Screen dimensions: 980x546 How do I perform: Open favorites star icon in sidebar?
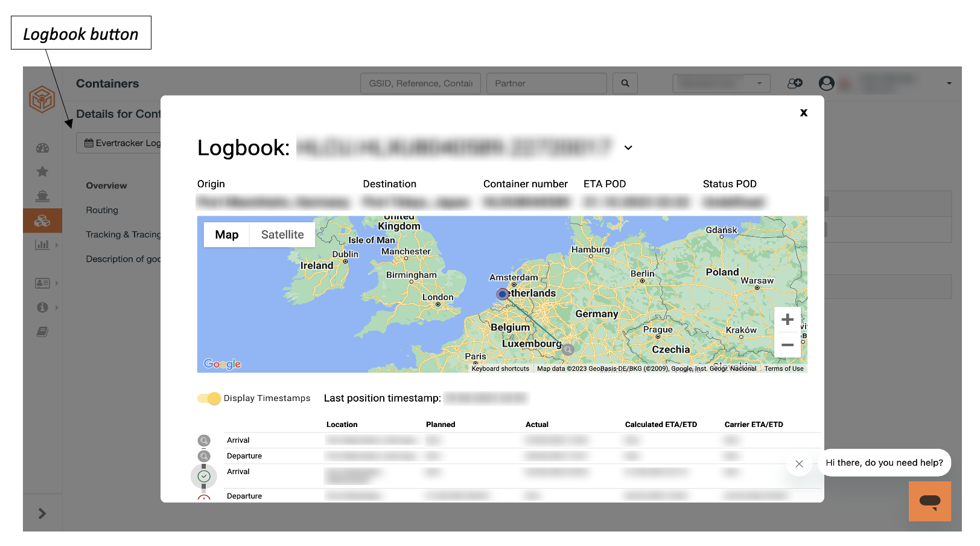42,172
